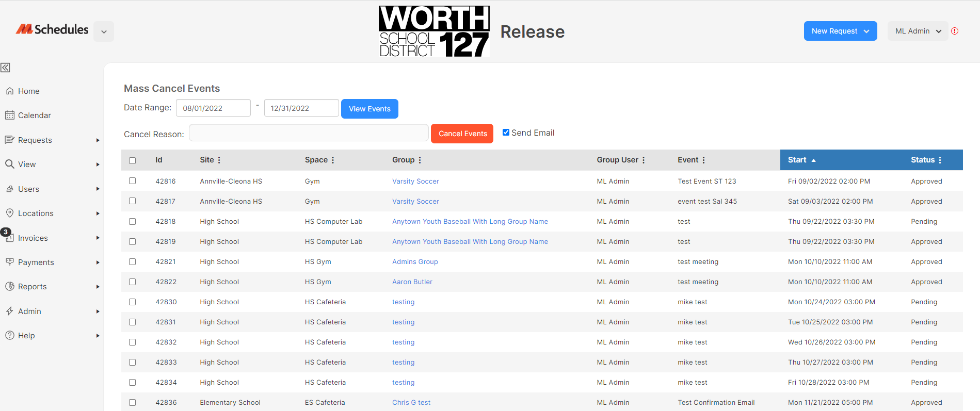Open Varsity Soccer link for event 42816

point(415,181)
